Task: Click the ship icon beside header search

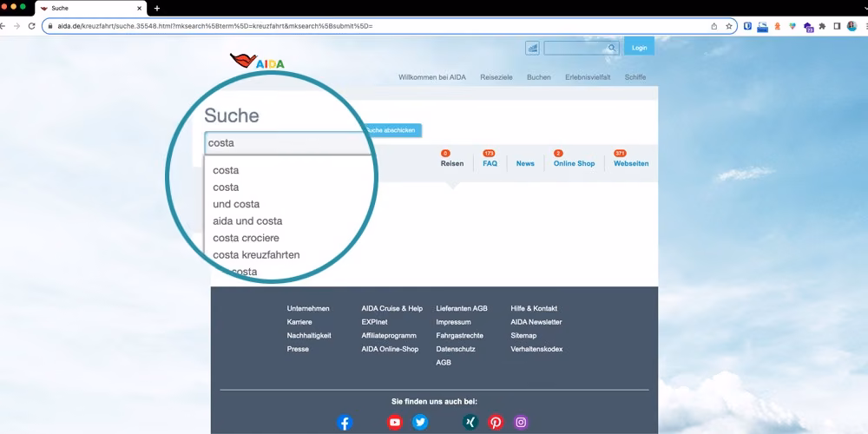Action: (532, 48)
